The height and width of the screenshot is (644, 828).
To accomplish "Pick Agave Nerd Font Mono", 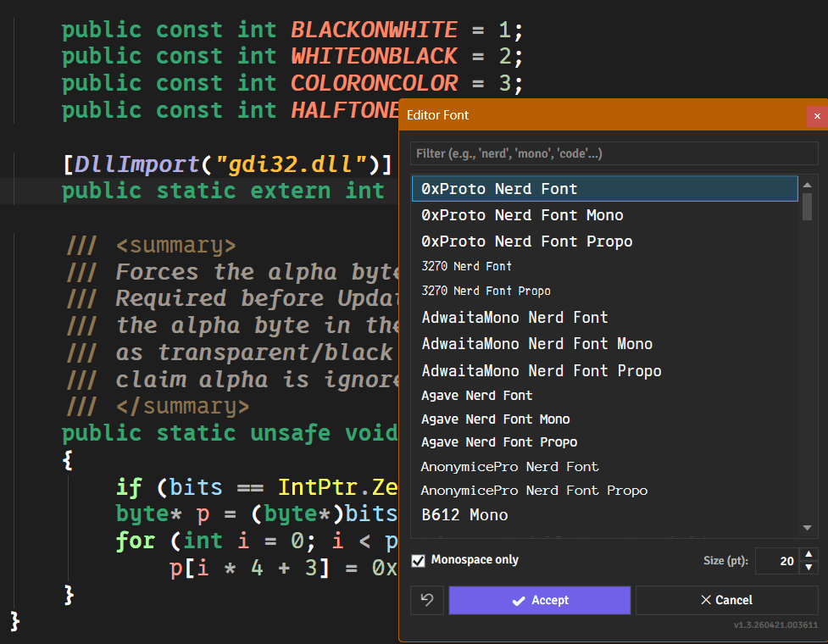I will [604, 419].
